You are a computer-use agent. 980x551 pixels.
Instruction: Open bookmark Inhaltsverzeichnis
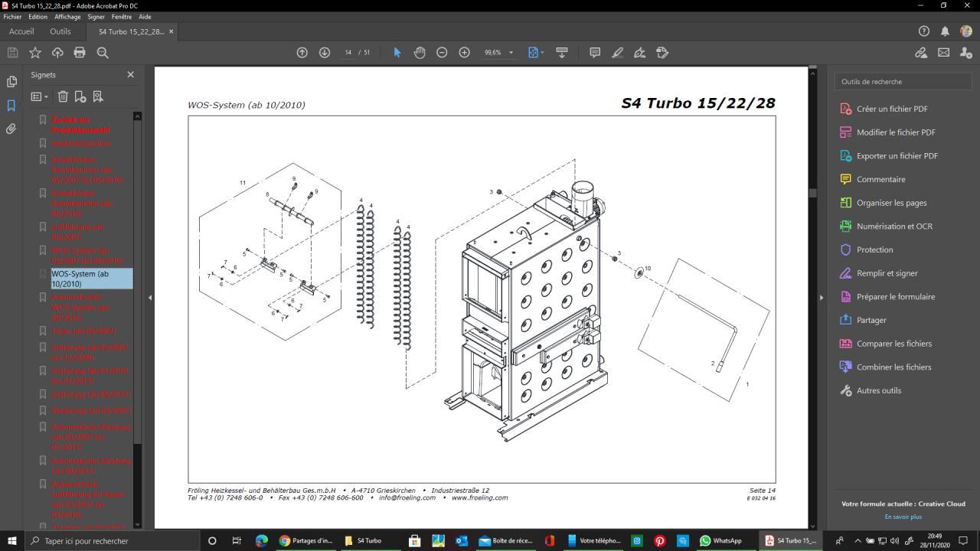tap(81, 143)
